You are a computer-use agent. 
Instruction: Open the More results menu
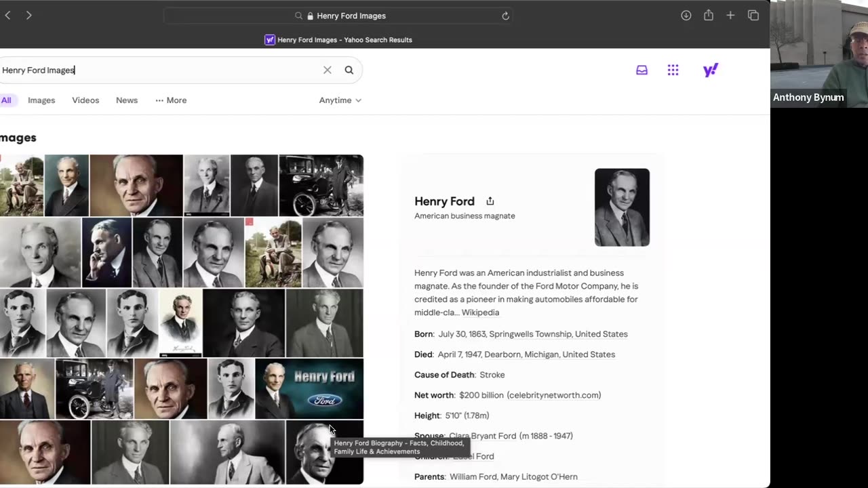pyautogui.click(x=171, y=100)
